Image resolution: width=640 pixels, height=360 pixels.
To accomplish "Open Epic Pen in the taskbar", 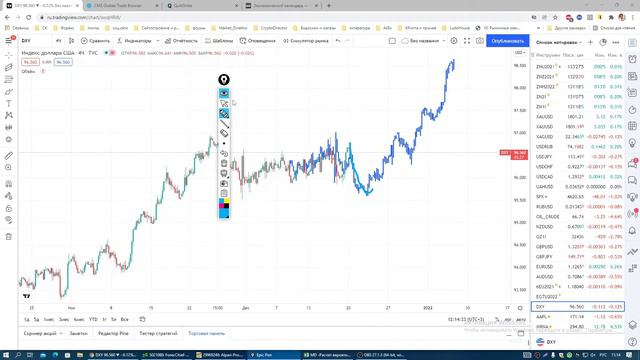I will (x=273, y=355).
